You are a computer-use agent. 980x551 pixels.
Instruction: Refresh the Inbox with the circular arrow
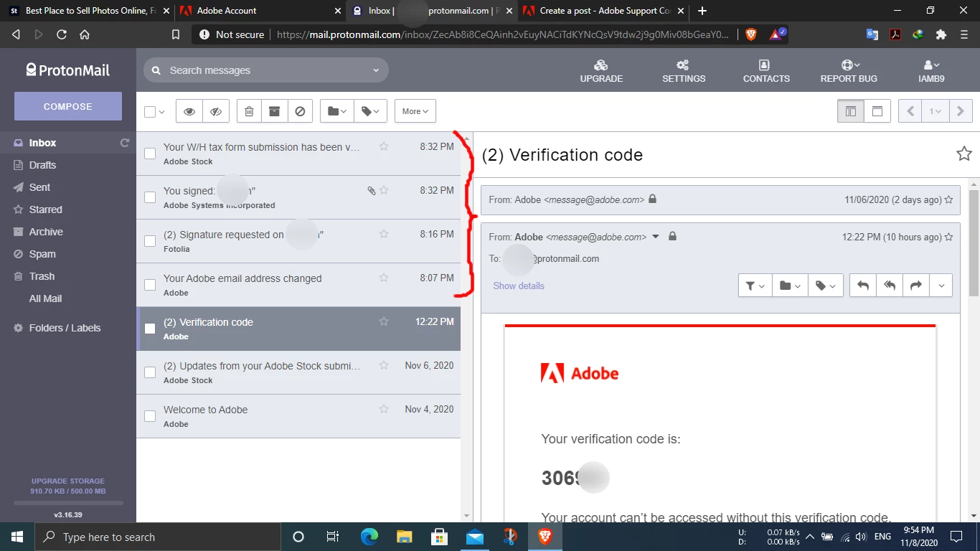[x=124, y=143]
